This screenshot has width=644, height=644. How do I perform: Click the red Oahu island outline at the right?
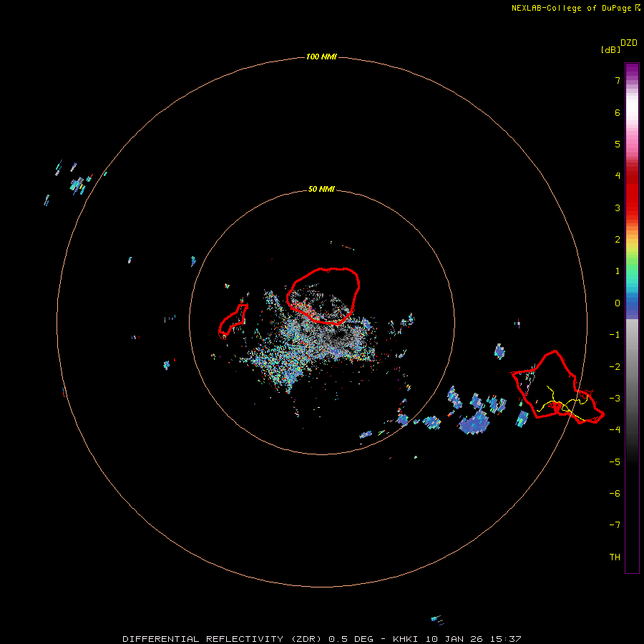click(x=557, y=387)
